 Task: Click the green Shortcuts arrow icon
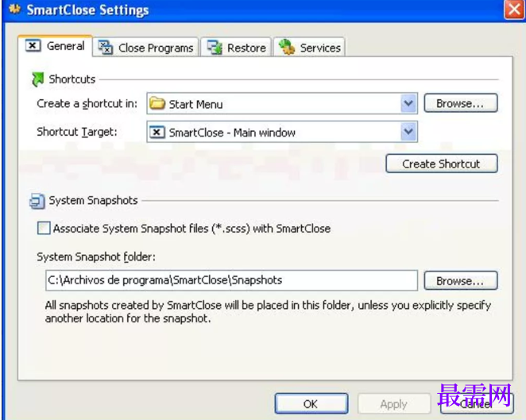37,79
